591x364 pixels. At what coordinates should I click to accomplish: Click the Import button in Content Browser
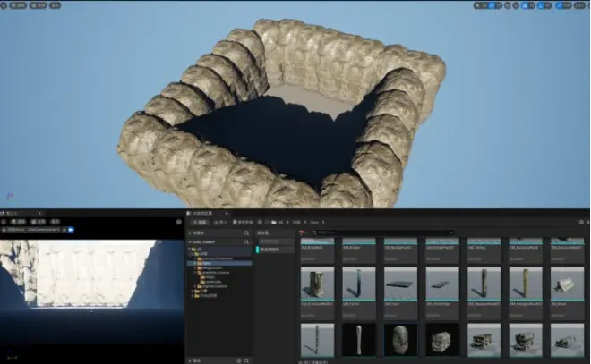218,222
